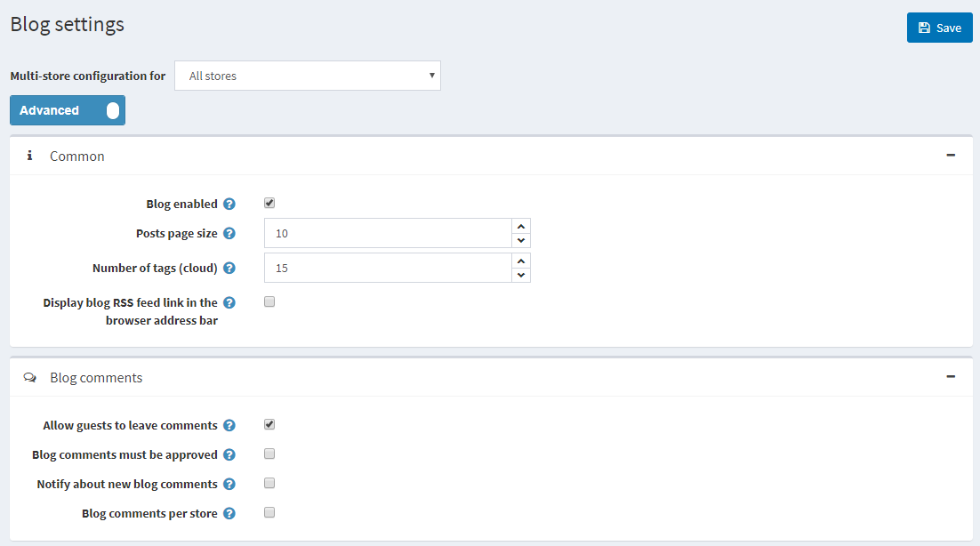Click help icon for Number of tags (cloud)
The width and height of the screenshot is (980, 546).
pos(229,268)
